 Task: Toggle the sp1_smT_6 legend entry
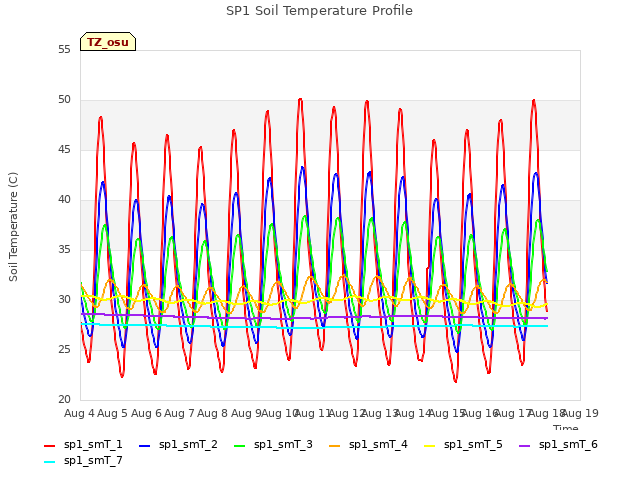558,444
